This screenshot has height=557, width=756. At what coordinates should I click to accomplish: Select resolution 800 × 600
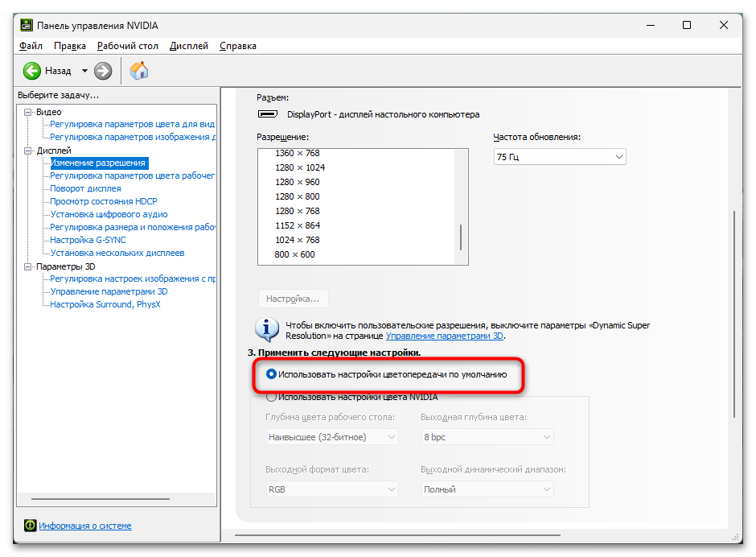(294, 254)
